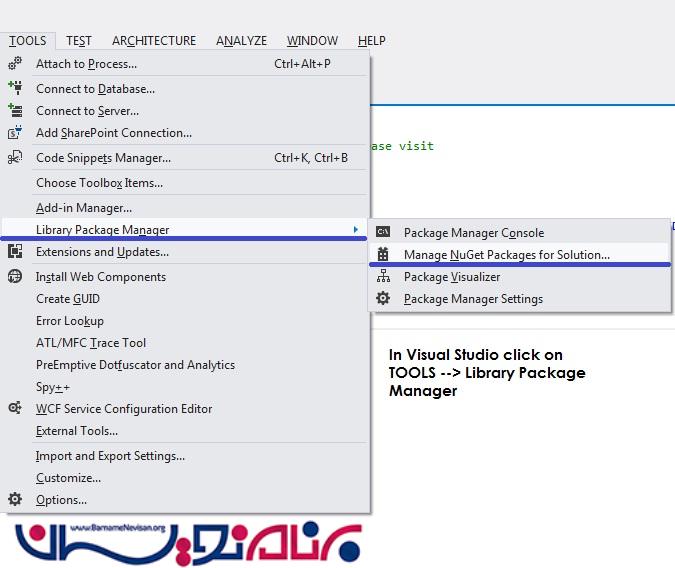Image resolution: width=675 pixels, height=568 pixels.
Task: Click the Options gear icon
Action: point(15,500)
